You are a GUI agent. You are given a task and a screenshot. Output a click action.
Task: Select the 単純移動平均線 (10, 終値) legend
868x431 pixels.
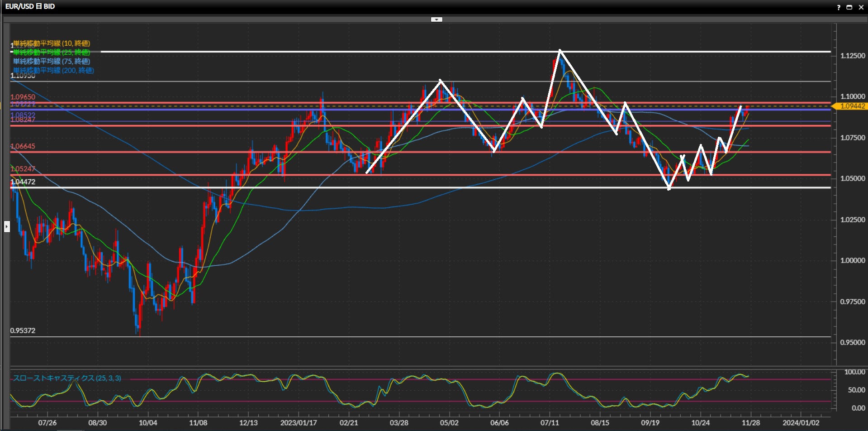[x=51, y=43]
